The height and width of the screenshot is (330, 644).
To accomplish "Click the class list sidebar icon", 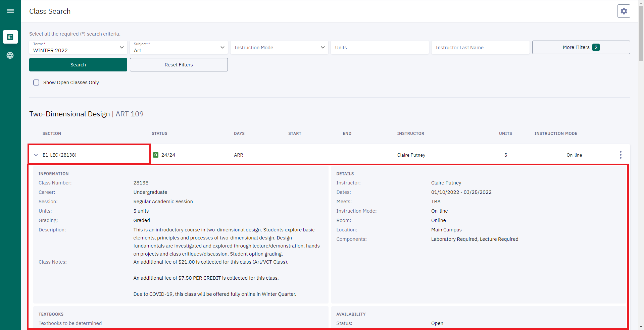I will click(10, 37).
